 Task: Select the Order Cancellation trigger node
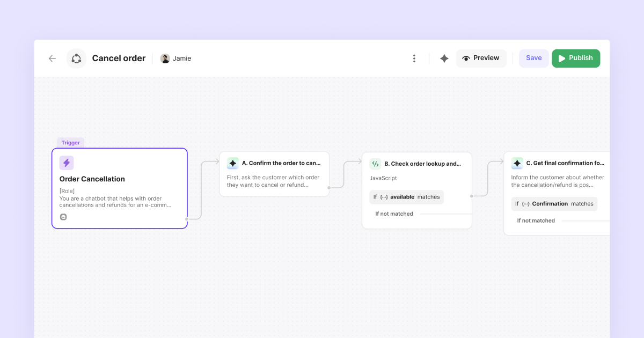pos(120,188)
